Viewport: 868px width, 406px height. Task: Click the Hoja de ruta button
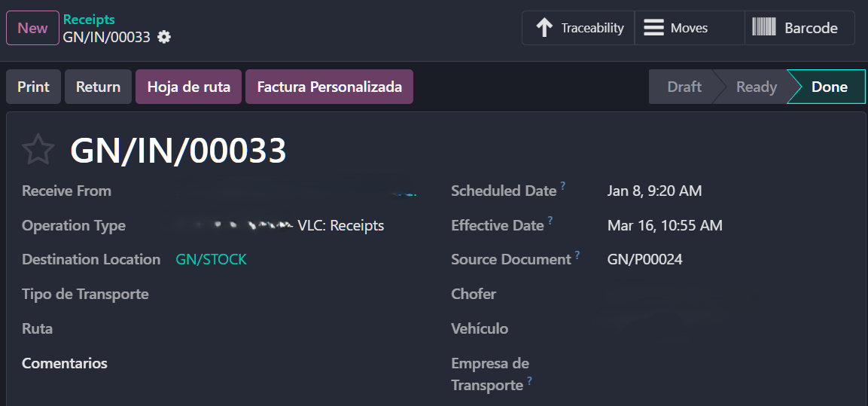click(x=188, y=87)
